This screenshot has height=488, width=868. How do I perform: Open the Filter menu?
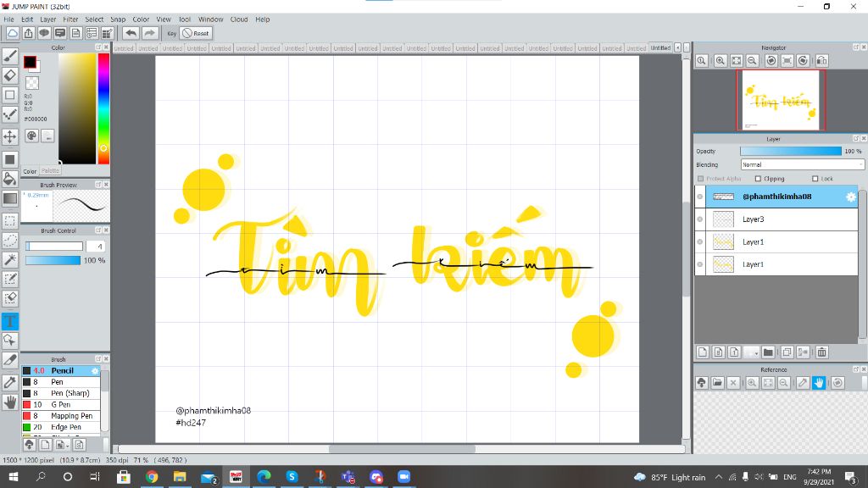(70, 19)
